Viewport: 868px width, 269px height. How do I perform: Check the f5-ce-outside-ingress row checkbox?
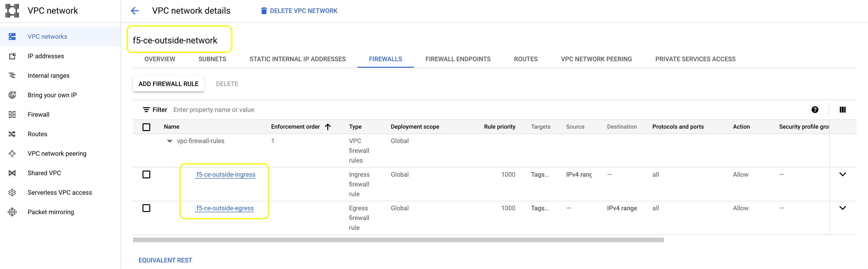click(146, 174)
